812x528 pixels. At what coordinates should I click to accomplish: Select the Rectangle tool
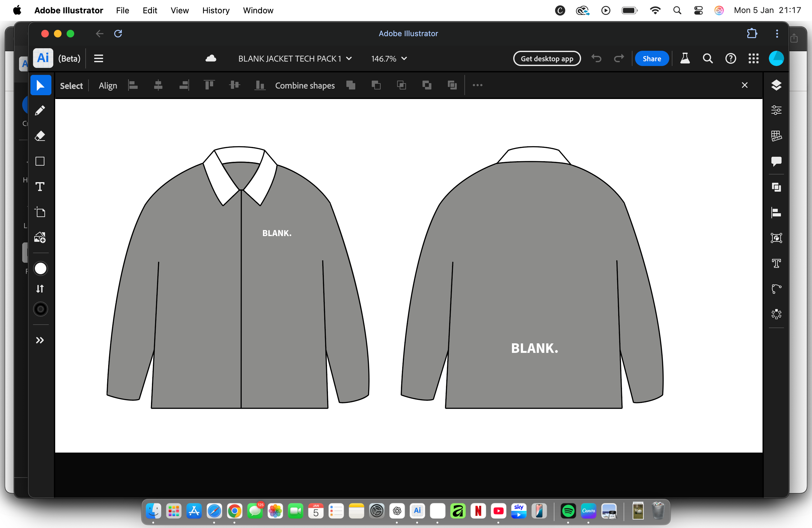click(x=40, y=161)
